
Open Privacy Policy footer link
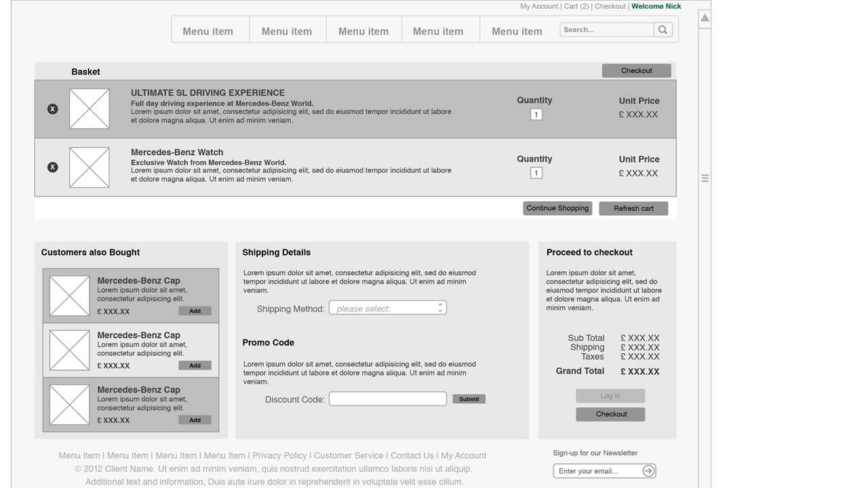coord(279,455)
